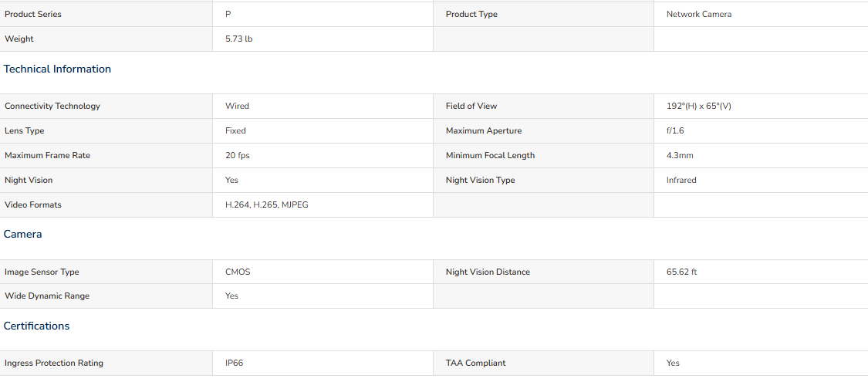Viewport: 868px width, 382px height.
Task: Select the Field of View value 192°(H) x 65°(V)
Action: point(698,106)
